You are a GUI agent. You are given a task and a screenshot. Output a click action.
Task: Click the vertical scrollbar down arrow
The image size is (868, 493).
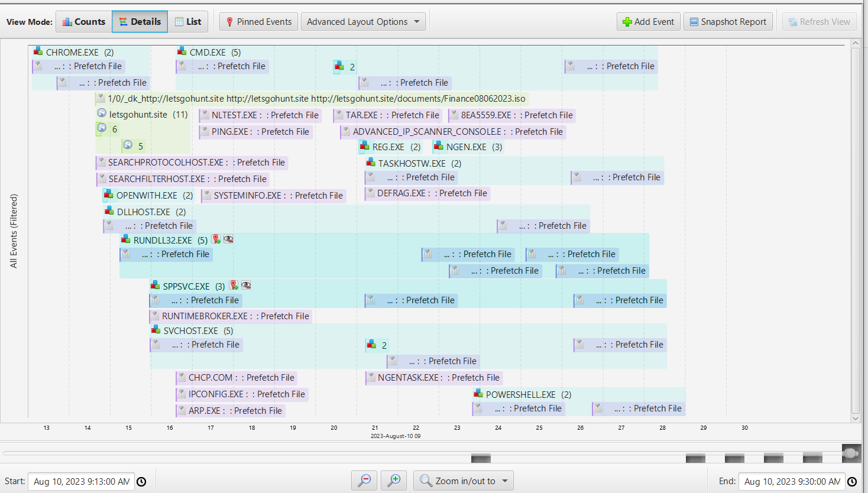[856, 418]
